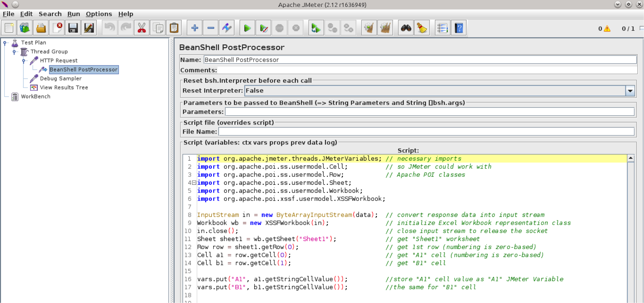Collapse the Test Plan tree node
Image resolution: width=644 pixels, height=303 pixels.
point(5,43)
